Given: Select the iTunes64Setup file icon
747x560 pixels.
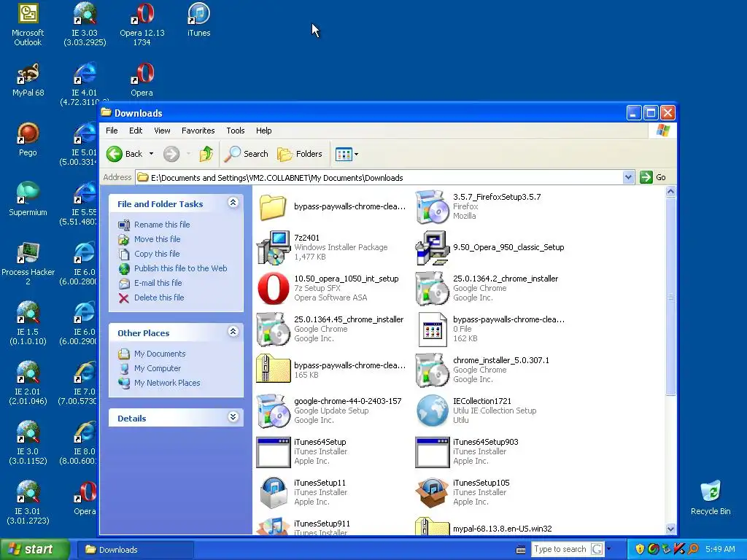Looking at the screenshot, I should 273,452.
